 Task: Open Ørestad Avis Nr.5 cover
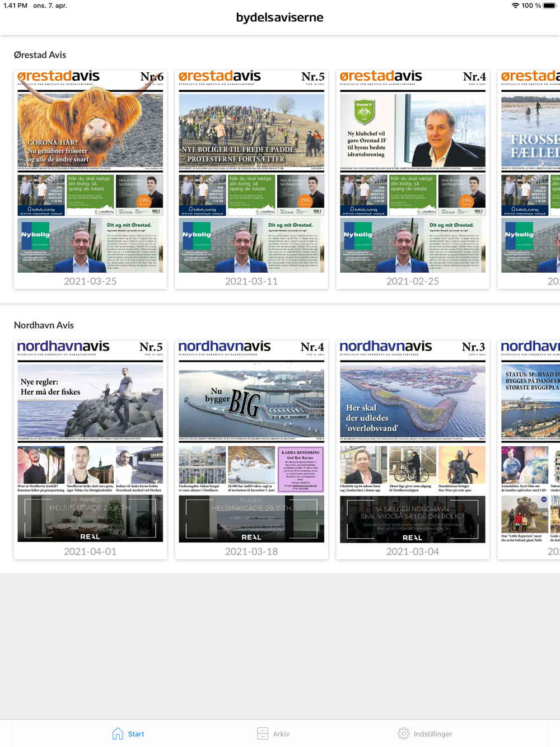(x=251, y=171)
